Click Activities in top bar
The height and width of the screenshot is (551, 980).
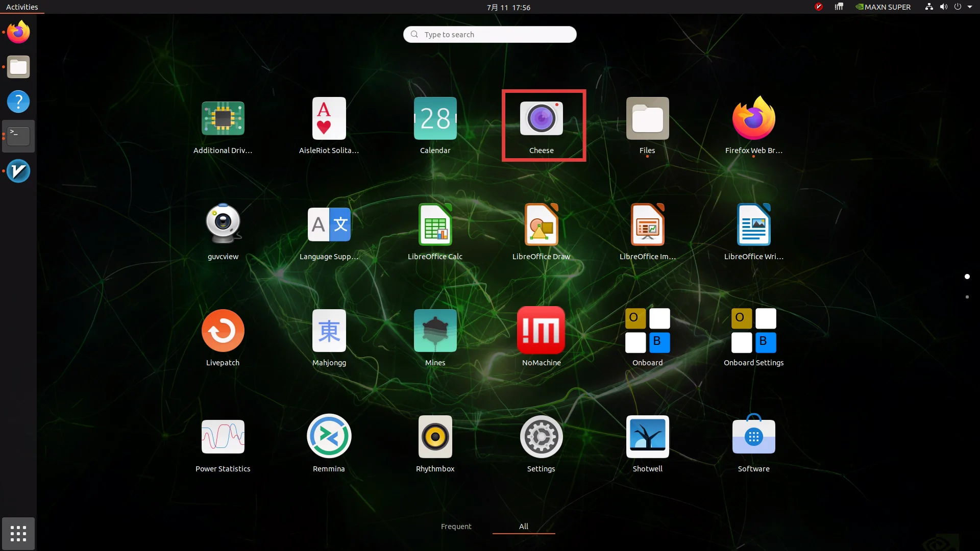point(22,7)
